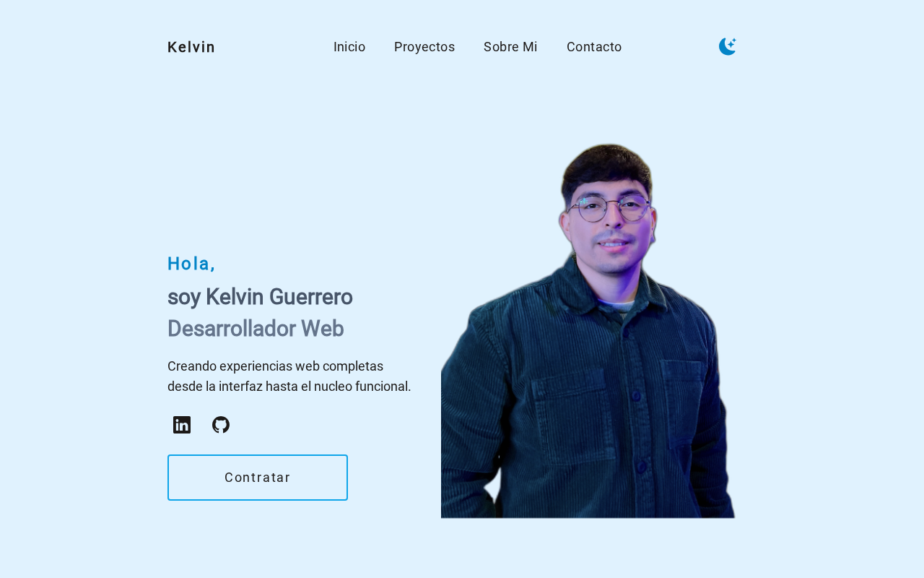Image resolution: width=924 pixels, height=578 pixels.
Task: Click the Kelvin logo text
Action: [x=191, y=47]
